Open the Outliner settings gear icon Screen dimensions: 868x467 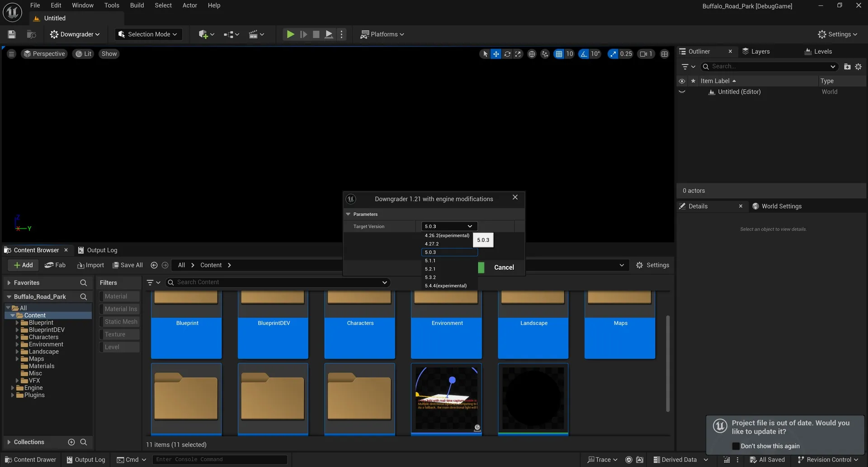858,67
